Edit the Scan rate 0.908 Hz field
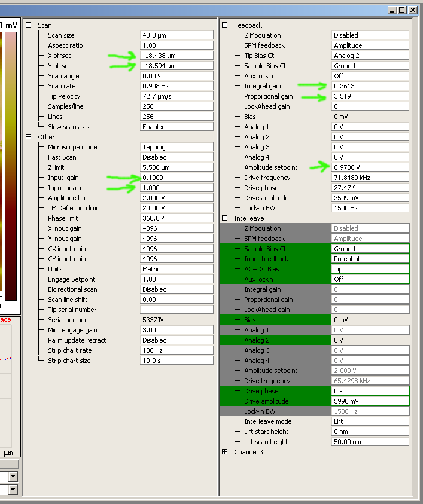This screenshot has width=423, height=504. tap(176, 86)
